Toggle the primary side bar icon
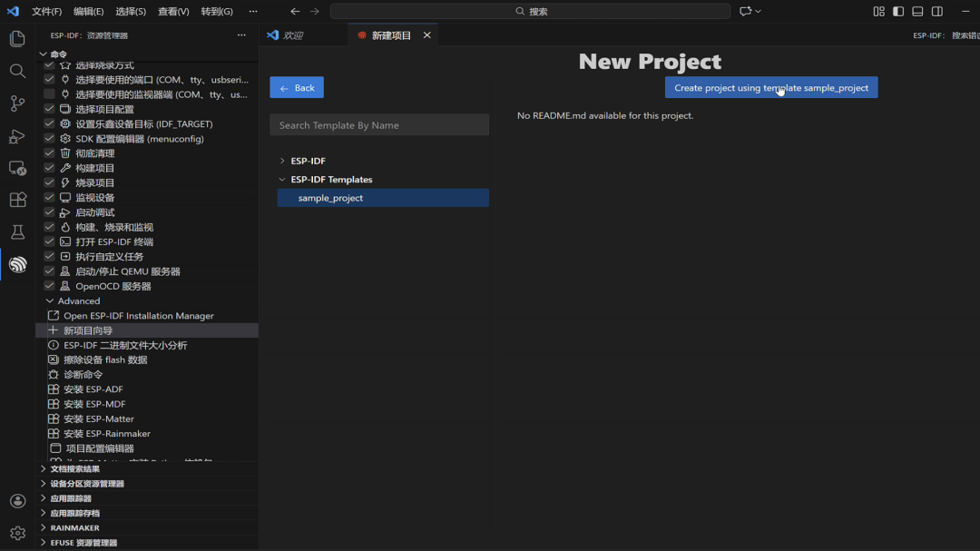This screenshot has width=980, height=551. pyautogui.click(x=898, y=11)
